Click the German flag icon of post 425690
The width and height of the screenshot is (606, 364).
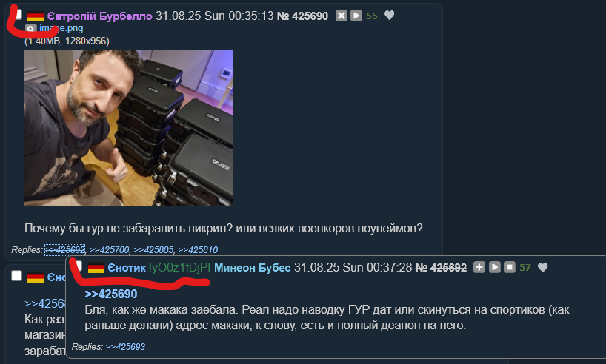[36, 16]
